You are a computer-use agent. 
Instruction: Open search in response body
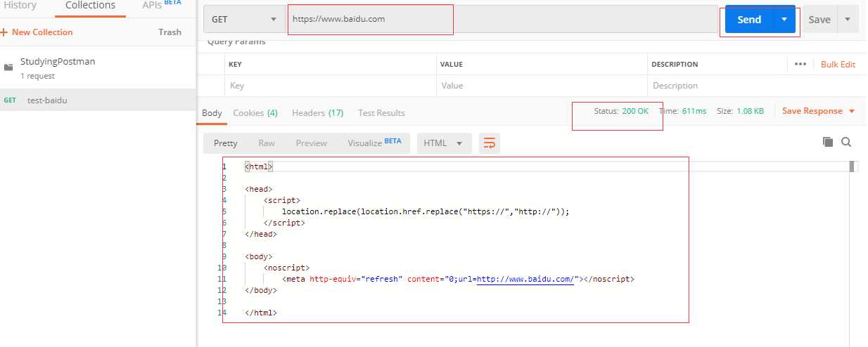846,142
